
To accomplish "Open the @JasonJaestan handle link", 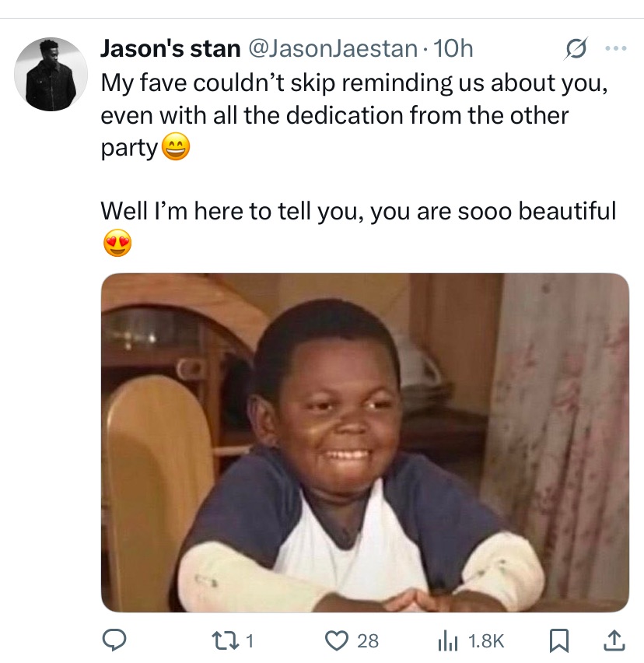I will 333,48.
